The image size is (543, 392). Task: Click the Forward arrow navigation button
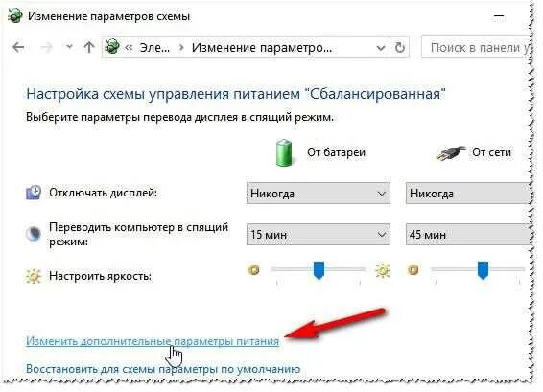(x=46, y=47)
